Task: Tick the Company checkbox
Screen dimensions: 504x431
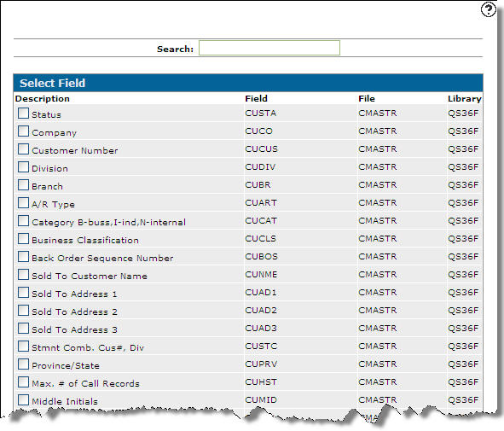Action: tap(23, 131)
